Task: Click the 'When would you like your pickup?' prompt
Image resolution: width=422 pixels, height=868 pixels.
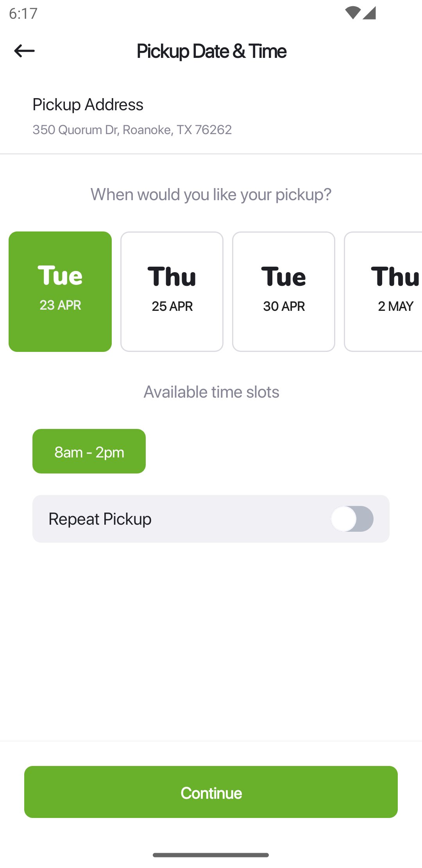Action: [x=211, y=194]
